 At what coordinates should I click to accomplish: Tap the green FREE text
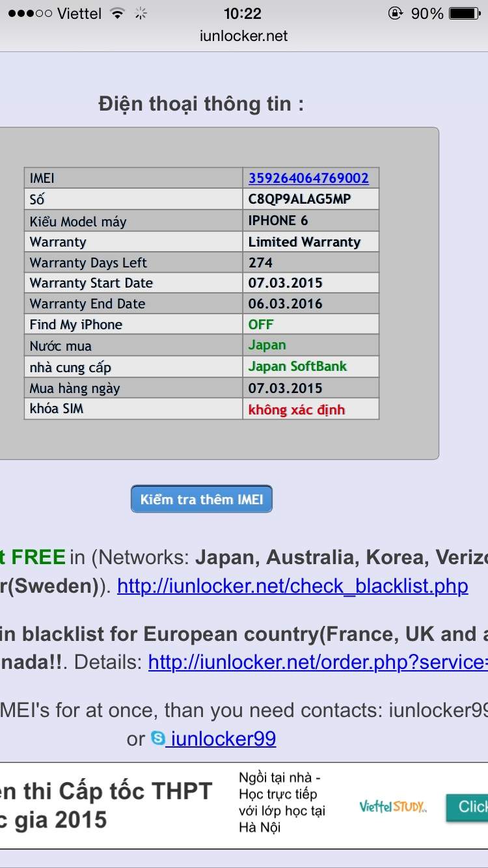[38, 557]
